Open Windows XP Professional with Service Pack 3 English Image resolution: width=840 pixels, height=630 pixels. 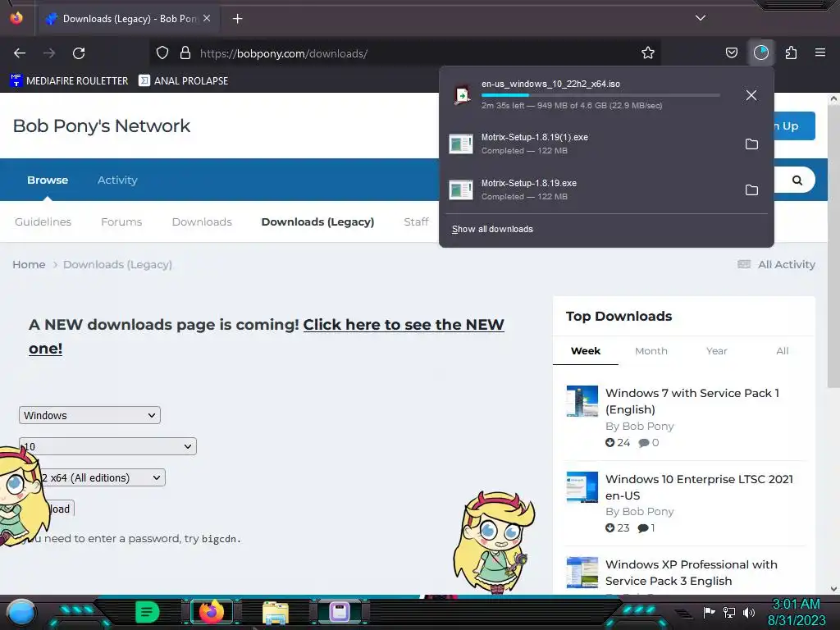[691, 573]
